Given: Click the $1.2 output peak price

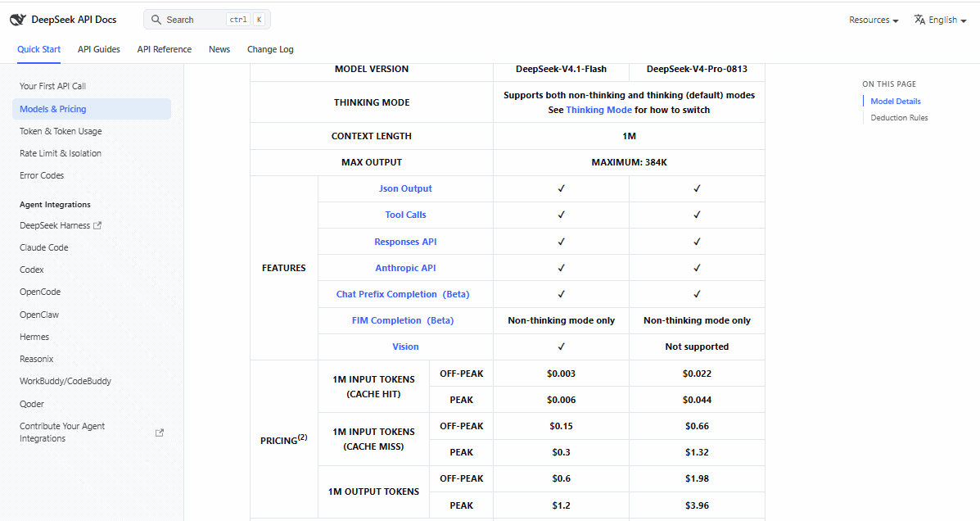Looking at the screenshot, I should pos(561,505).
